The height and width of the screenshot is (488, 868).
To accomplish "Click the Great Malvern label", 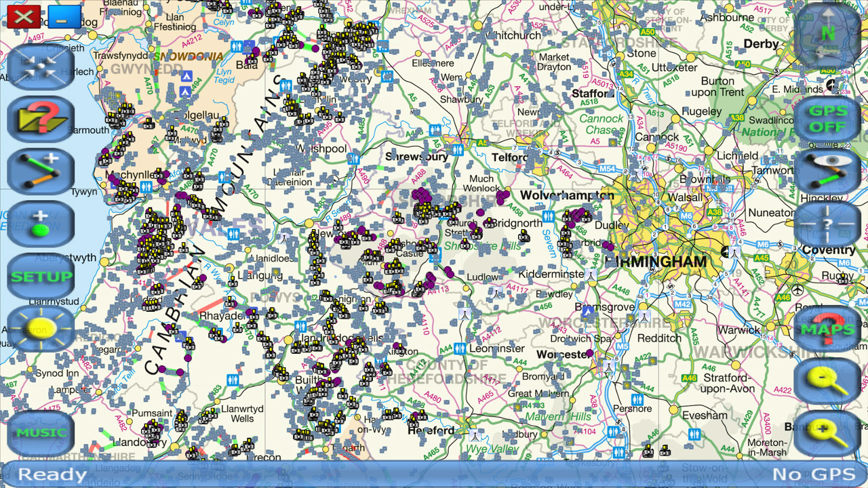I will [x=539, y=393].
